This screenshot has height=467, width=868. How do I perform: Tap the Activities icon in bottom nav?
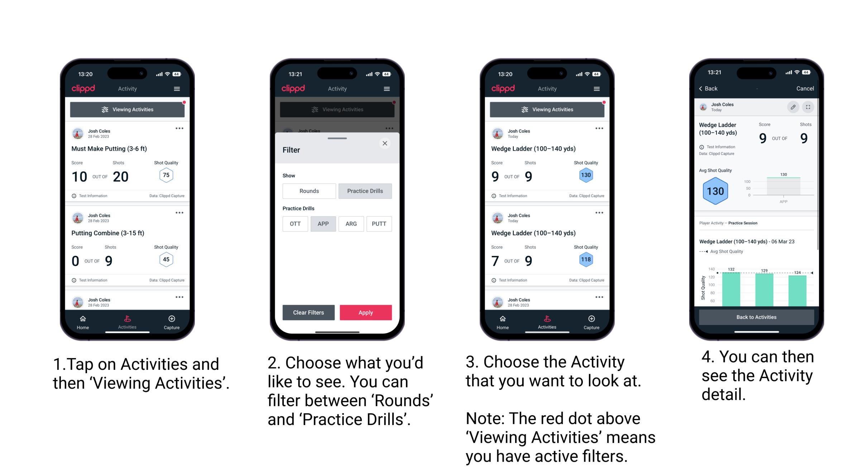tap(126, 320)
